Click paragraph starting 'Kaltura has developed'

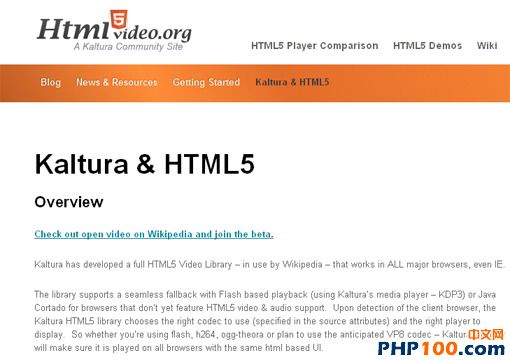[x=269, y=265]
